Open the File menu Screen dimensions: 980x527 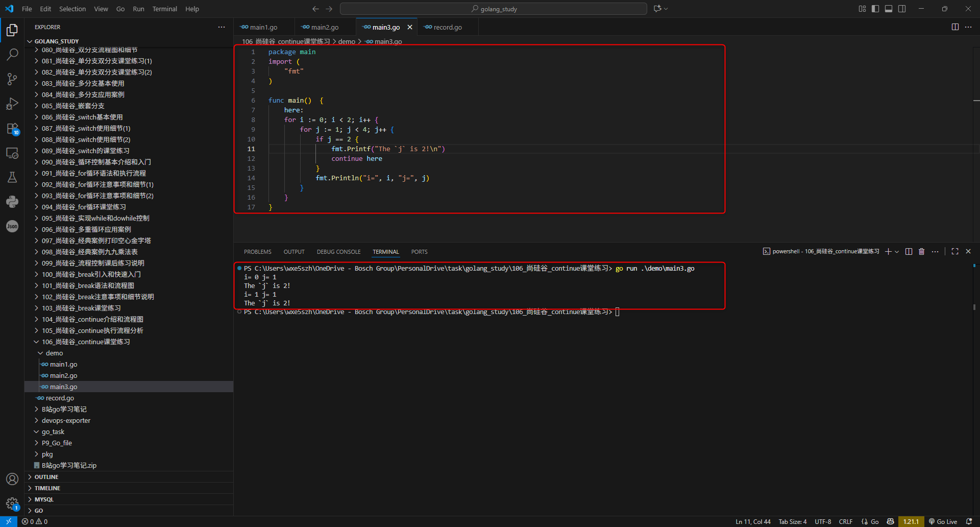click(27, 9)
